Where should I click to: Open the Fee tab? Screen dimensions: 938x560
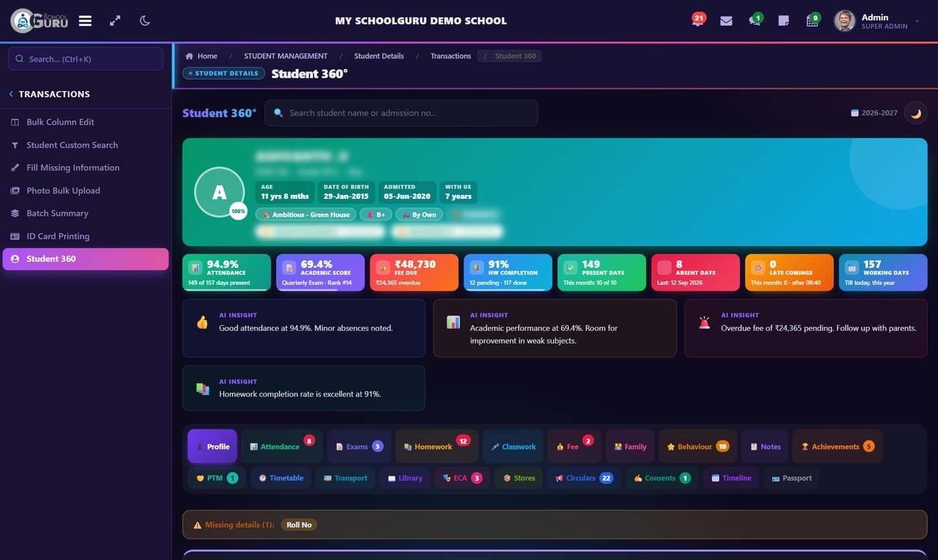click(575, 447)
